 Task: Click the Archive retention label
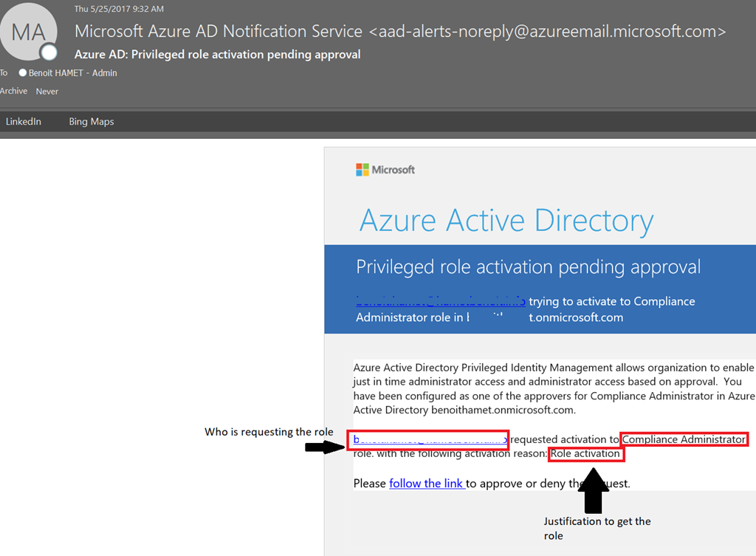point(14,91)
